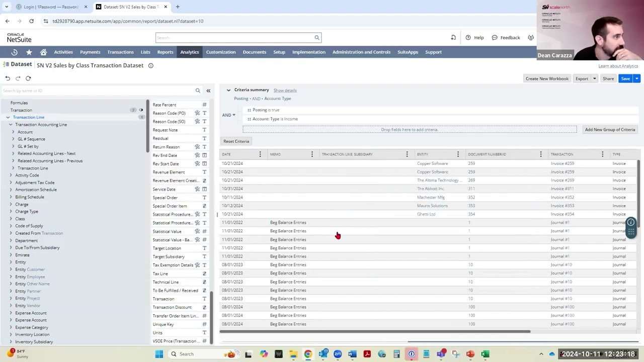Click the horizontal scrollbar under the data table
The image size is (644, 362).
(x=375, y=331)
